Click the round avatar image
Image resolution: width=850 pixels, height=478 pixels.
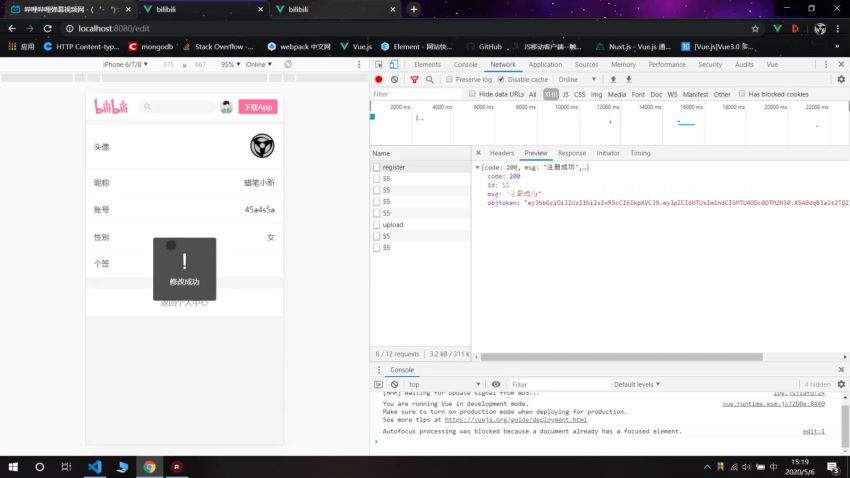pyautogui.click(x=262, y=146)
